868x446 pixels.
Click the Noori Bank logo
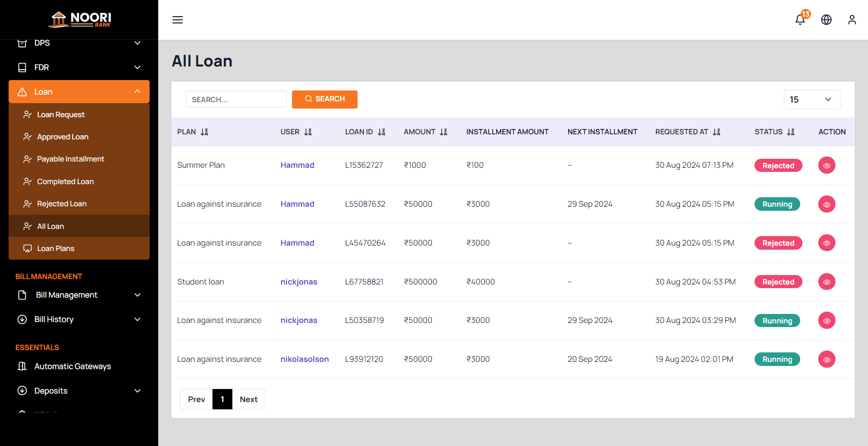(x=79, y=19)
